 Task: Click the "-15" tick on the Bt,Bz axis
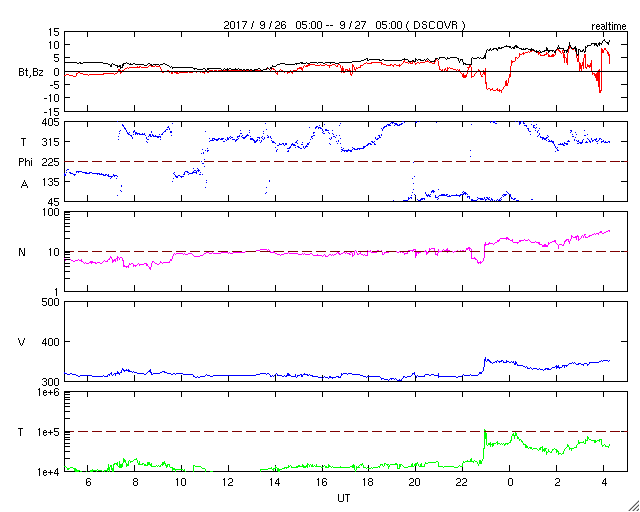[x=51, y=111]
